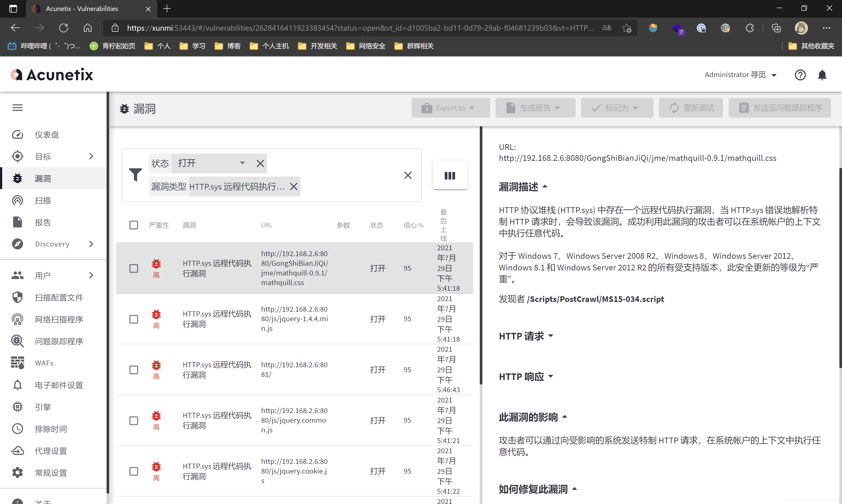The height and width of the screenshot is (504, 842).
Task: Click the bell icon for 电子邮件设置
Action: [17, 385]
